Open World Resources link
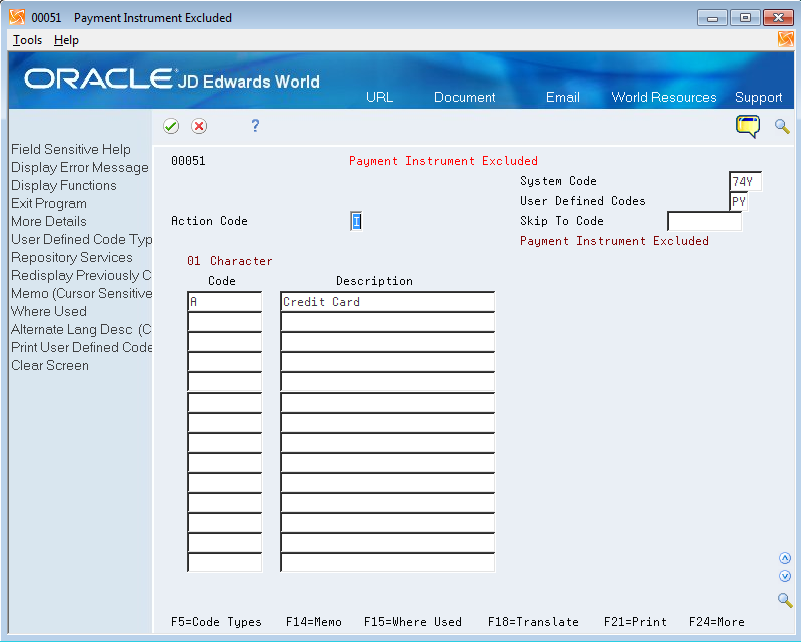Screen dimensions: 801x642 click(x=664, y=97)
